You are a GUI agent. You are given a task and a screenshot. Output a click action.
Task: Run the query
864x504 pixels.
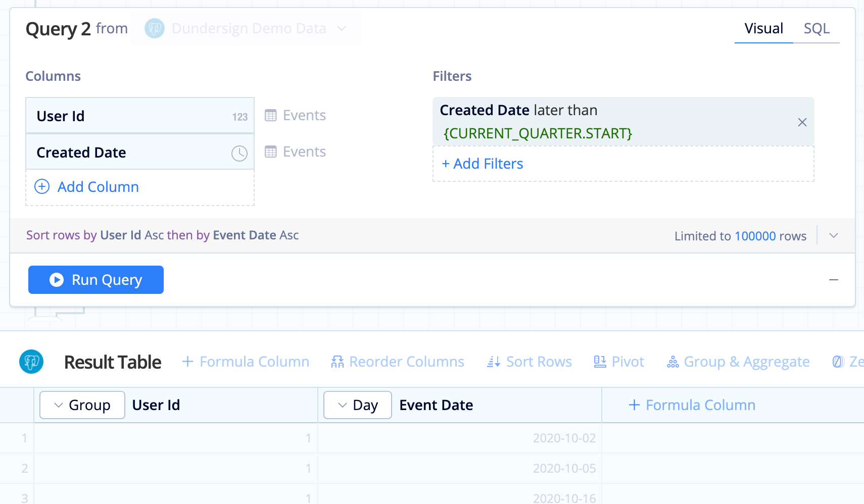pyautogui.click(x=96, y=280)
